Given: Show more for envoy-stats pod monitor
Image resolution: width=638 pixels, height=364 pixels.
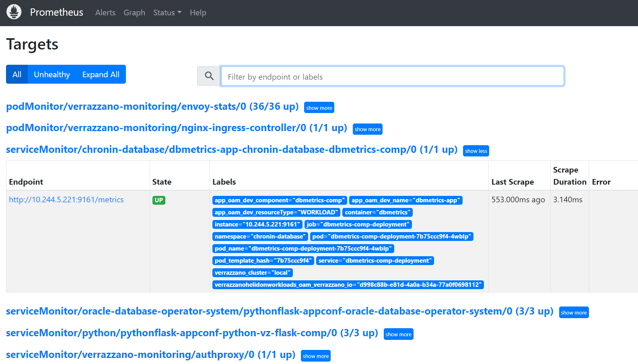Looking at the screenshot, I should 319,108.
